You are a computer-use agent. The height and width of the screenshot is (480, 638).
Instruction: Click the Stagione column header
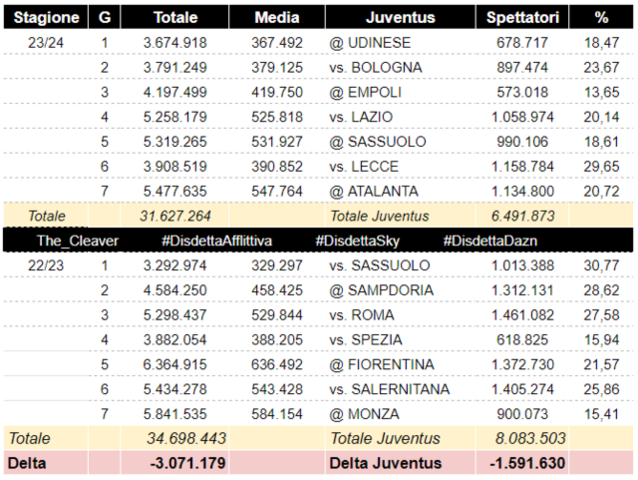click(x=46, y=17)
